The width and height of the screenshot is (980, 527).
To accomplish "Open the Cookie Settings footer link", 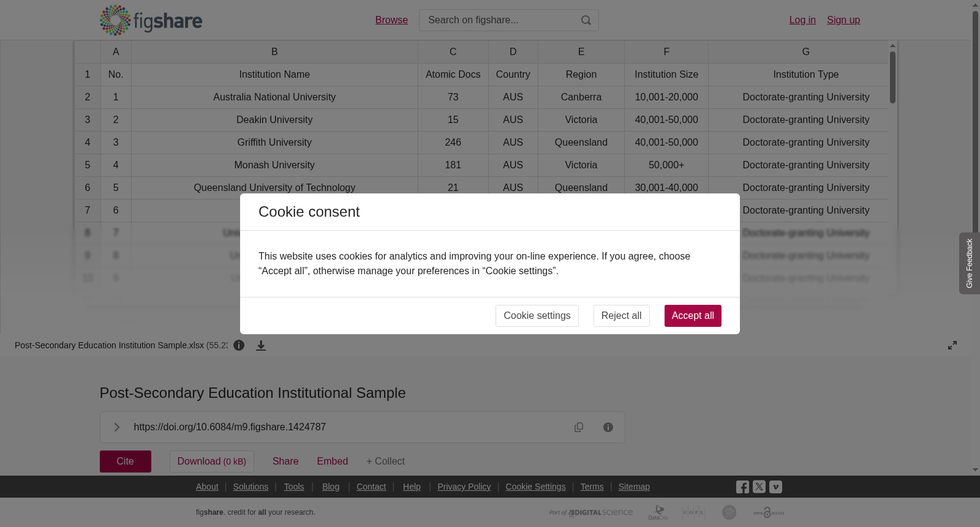I will click(x=536, y=487).
